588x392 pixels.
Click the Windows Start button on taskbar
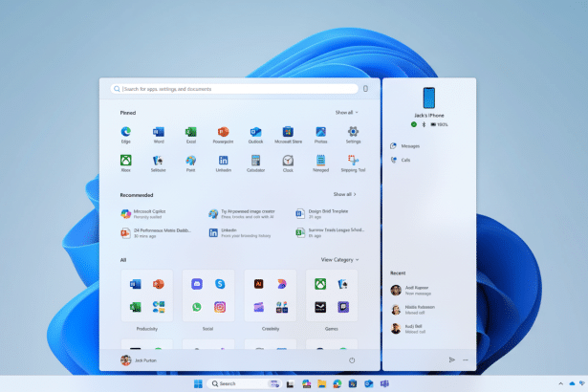click(x=198, y=383)
